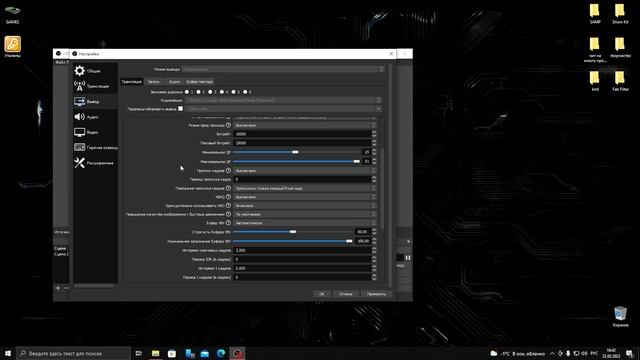Click add scene plus button in OBS
The height and width of the screenshot is (360, 640).
tap(58, 288)
